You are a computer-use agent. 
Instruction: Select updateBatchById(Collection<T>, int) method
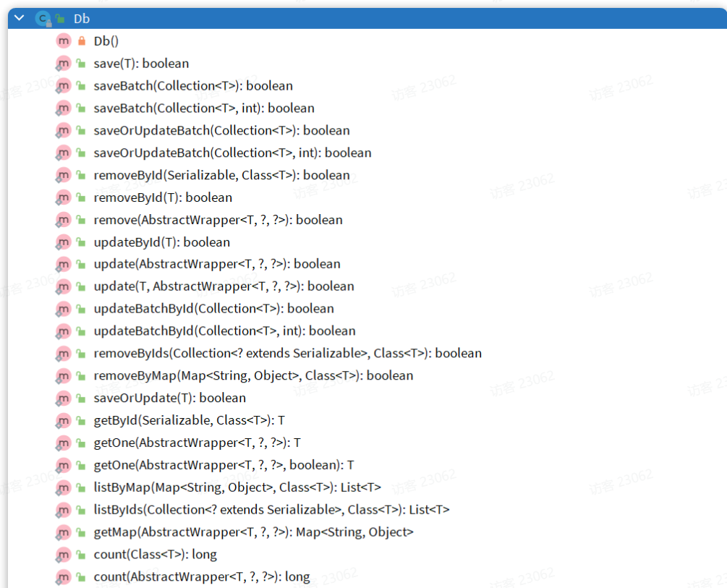224,331
